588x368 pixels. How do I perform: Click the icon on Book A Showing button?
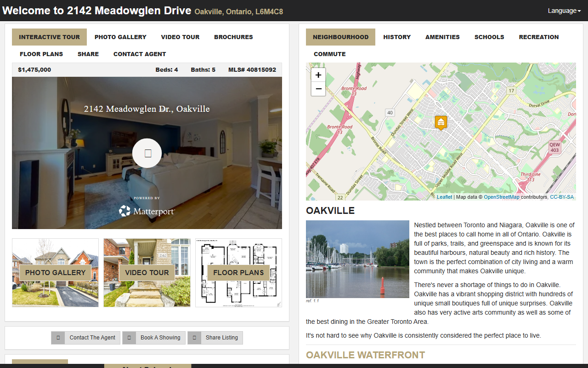[129, 338]
